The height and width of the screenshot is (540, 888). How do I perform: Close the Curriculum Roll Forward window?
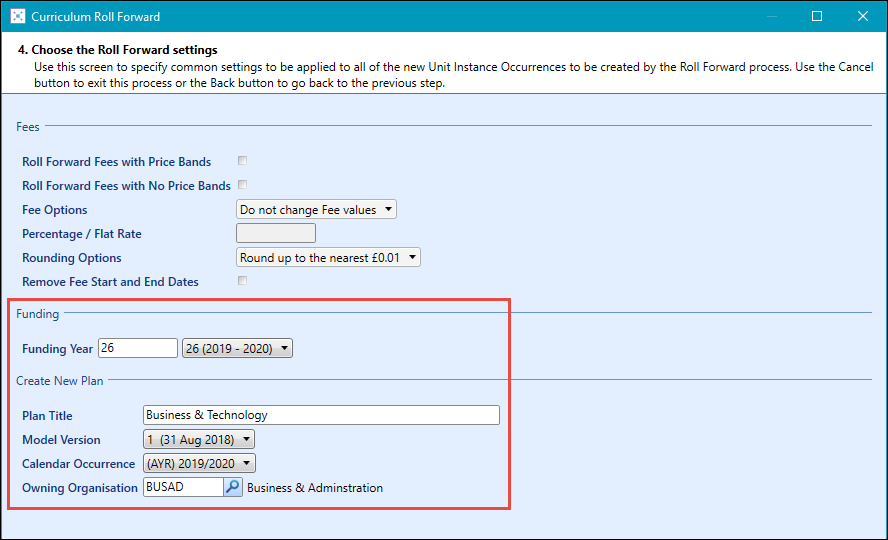tap(862, 17)
